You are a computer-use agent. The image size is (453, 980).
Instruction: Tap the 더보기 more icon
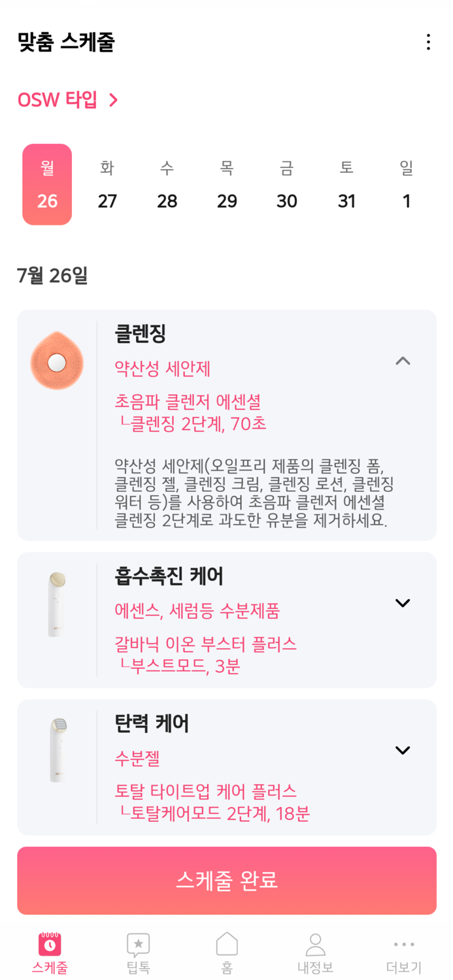coord(404,944)
